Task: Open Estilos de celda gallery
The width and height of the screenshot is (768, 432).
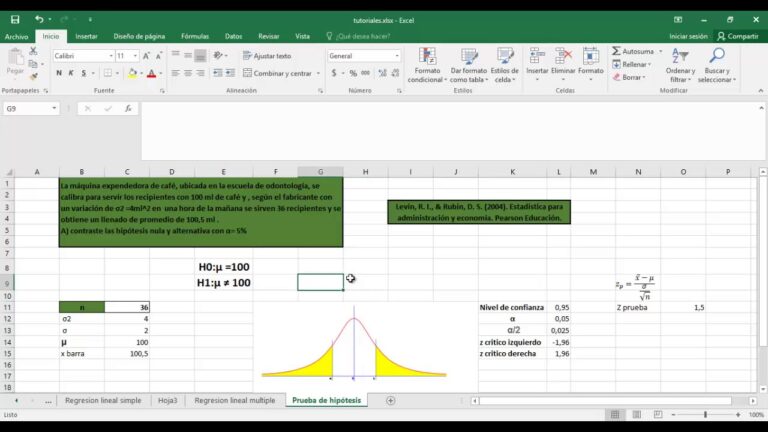Action: point(504,65)
